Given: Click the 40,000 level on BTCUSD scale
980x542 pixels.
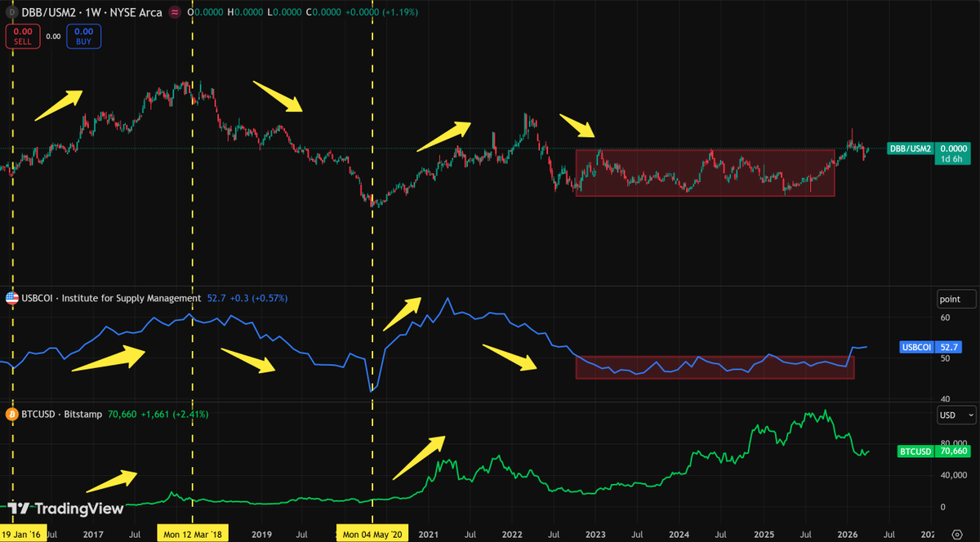Looking at the screenshot, I should coord(953,476).
